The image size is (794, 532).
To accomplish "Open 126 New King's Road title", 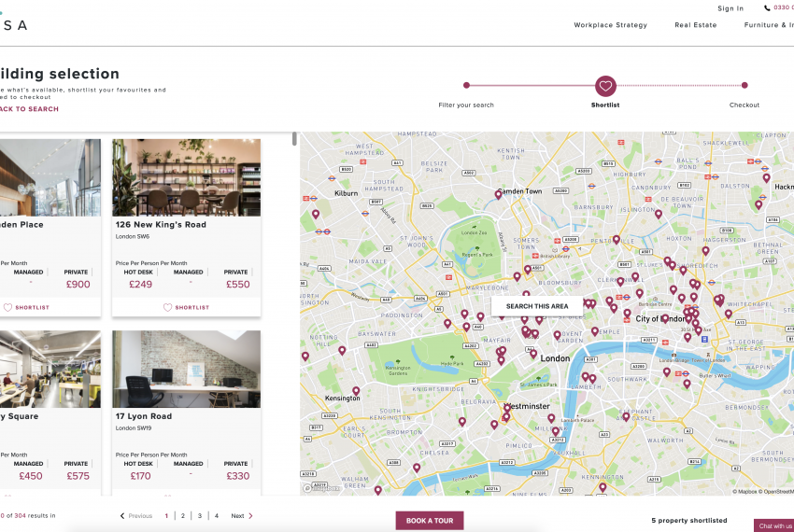I will pos(161,224).
